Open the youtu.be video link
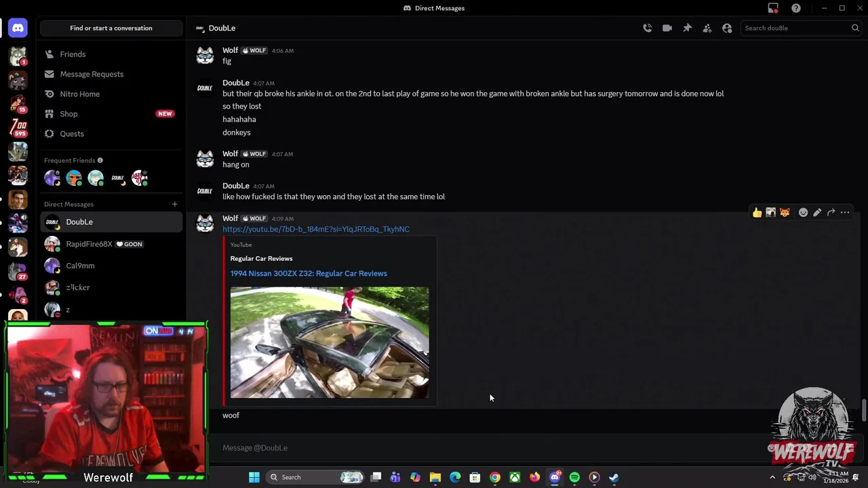Viewport: 868px width, 488px height. (316, 229)
